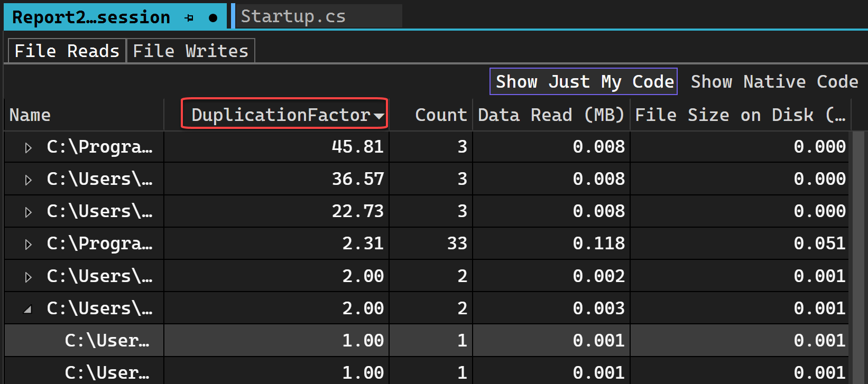Toggle Show Just My Code
The height and width of the screenshot is (384, 868).
click(584, 81)
